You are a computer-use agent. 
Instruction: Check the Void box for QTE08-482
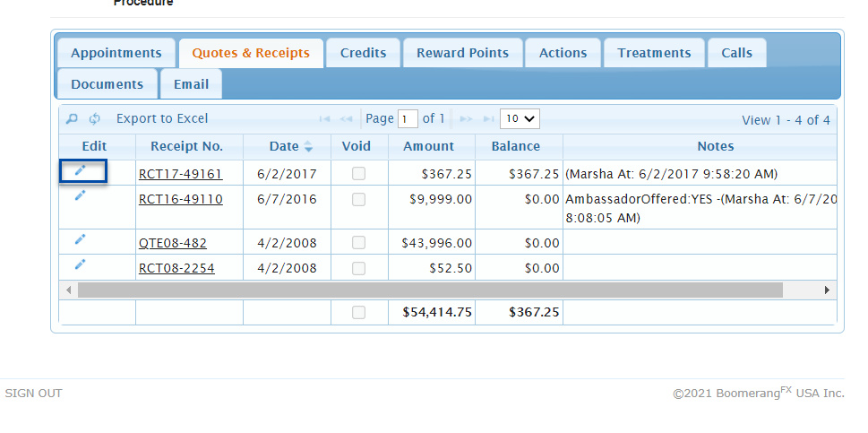(358, 243)
